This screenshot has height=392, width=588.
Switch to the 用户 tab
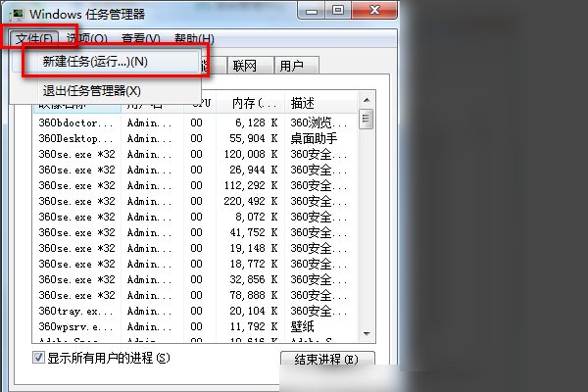tap(296, 66)
